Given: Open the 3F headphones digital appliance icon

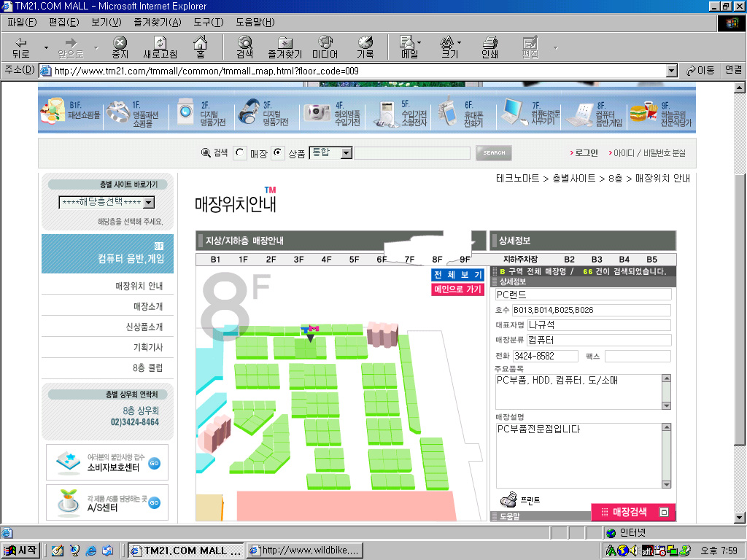Looking at the screenshot, I should pyautogui.click(x=248, y=112).
